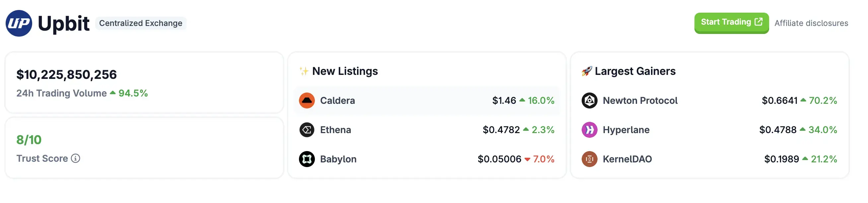The image size is (868, 203).
Task: Click the 24h trading volume amount
Action: [66, 75]
